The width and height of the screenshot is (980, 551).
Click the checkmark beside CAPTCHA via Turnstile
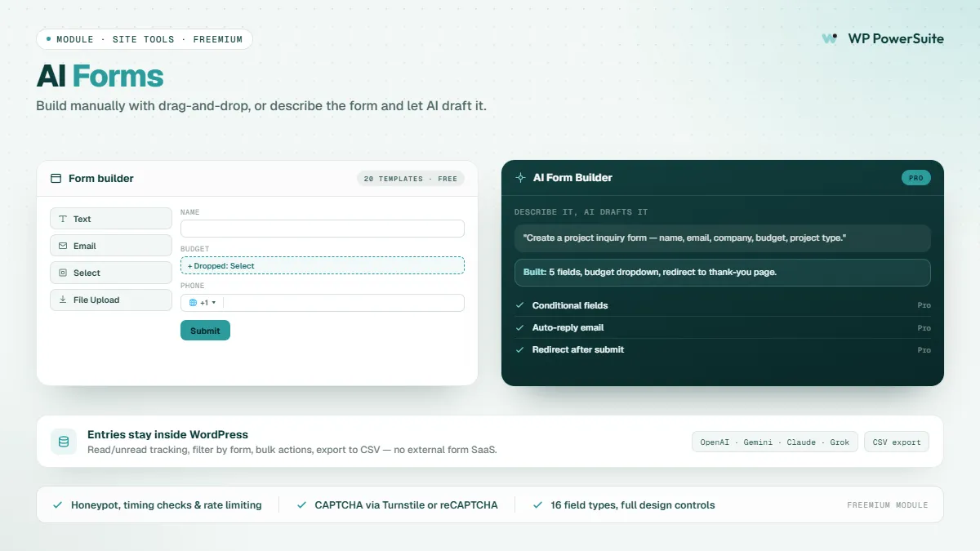coord(302,505)
